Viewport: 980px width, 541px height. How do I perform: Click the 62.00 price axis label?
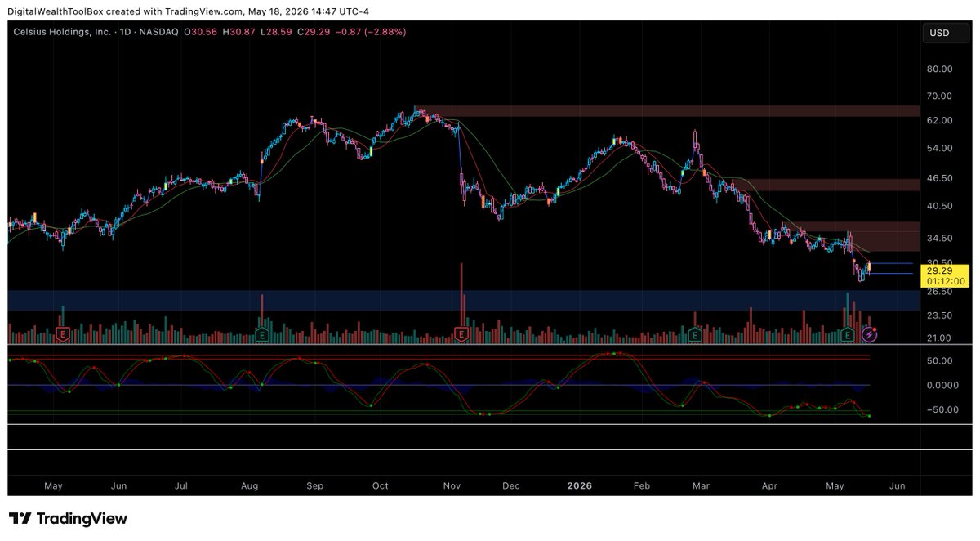941,120
